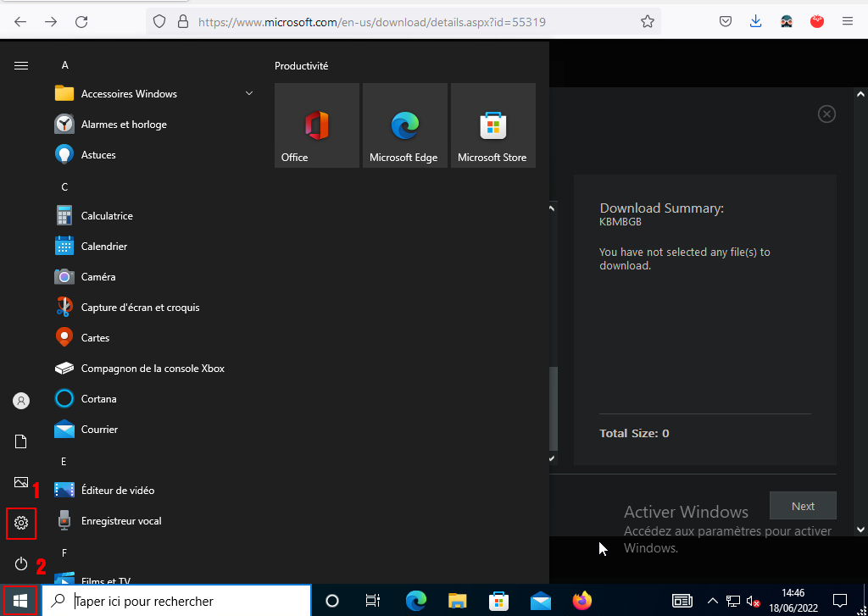Launch Cortana from the app list
Screen dimensions: 868x616
tap(98, 399)
